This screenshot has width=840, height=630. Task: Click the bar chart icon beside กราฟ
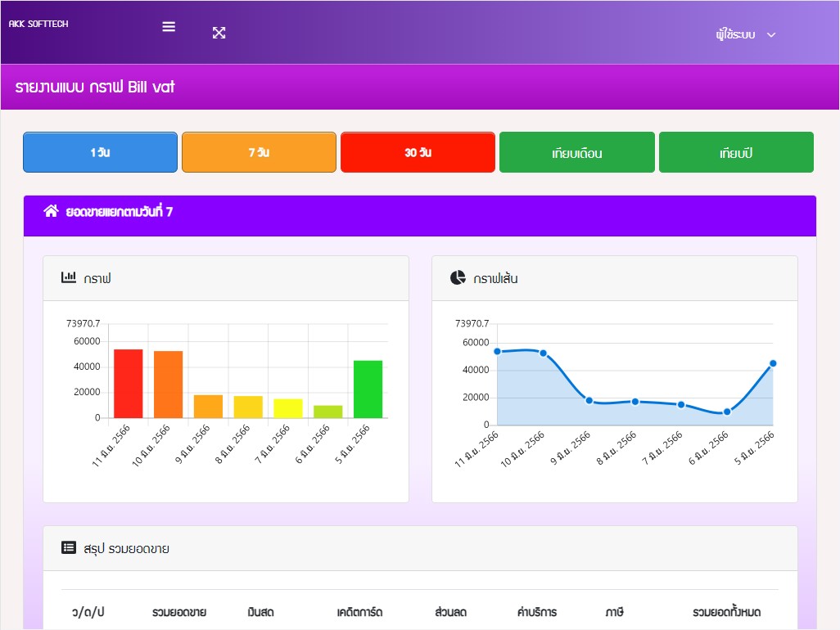69,278
